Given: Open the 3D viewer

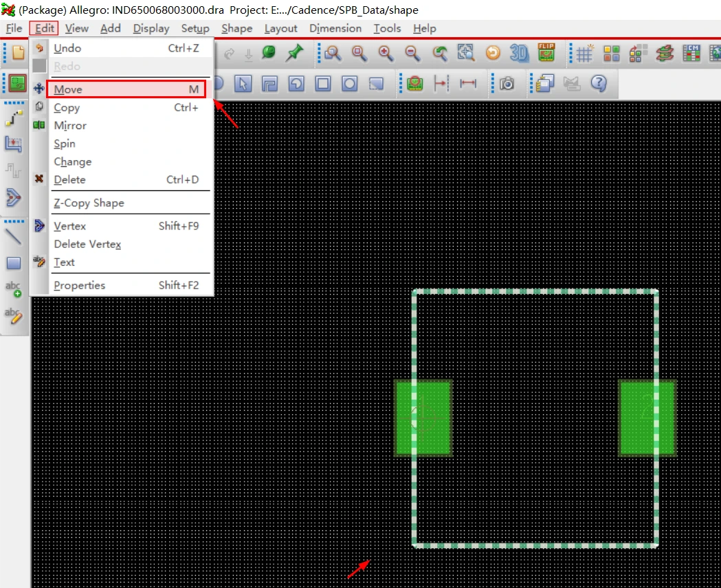Looking at the screenshot, I should coord(519,53).
